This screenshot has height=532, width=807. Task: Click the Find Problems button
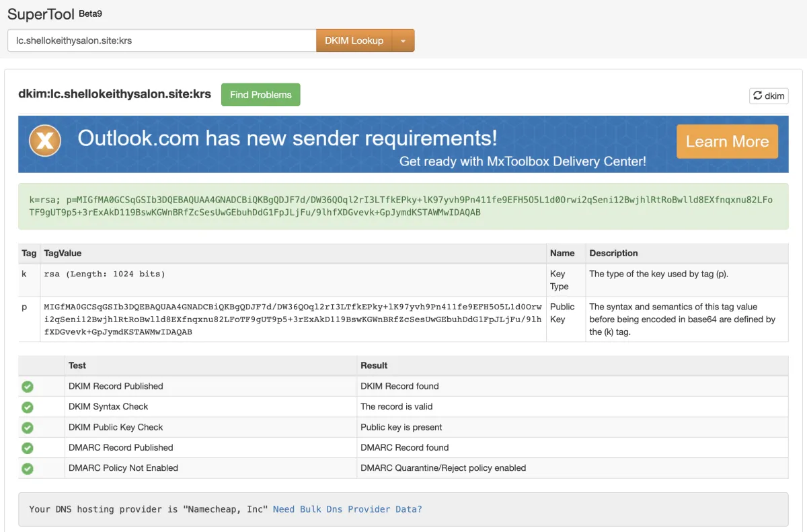coord(261,95)
